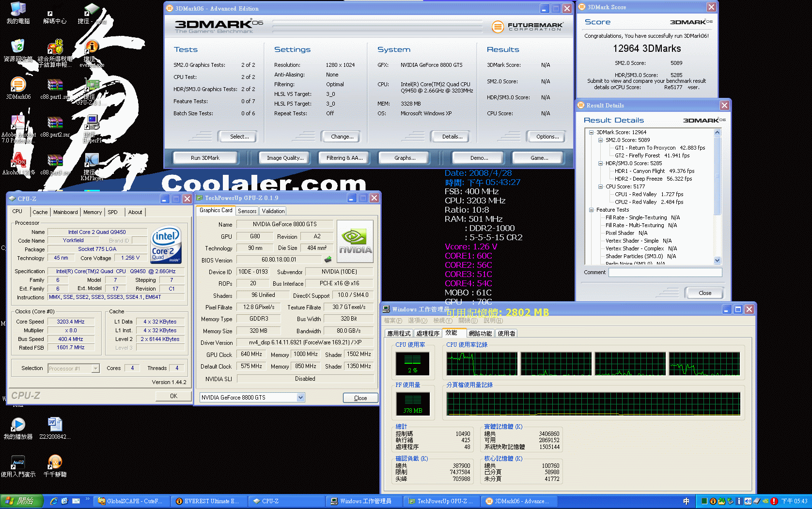Open the cpuz desktop shortcut
The height and width of the screenshot is (509, 812).
(92, 14)
